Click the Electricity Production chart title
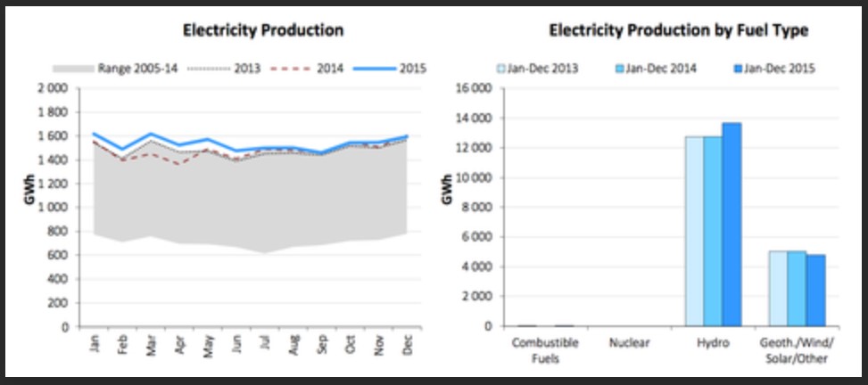Screen dimensions: 868x385 coord(263,30)
